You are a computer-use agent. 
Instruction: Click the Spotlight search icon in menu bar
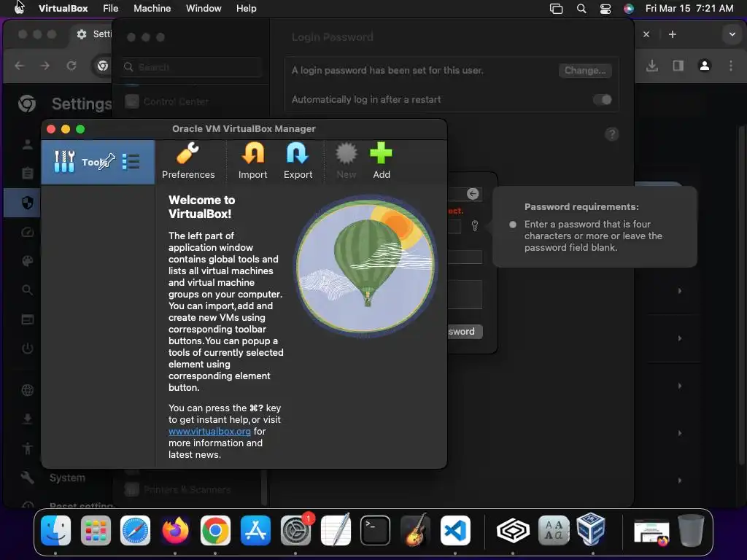click(581, 9)
